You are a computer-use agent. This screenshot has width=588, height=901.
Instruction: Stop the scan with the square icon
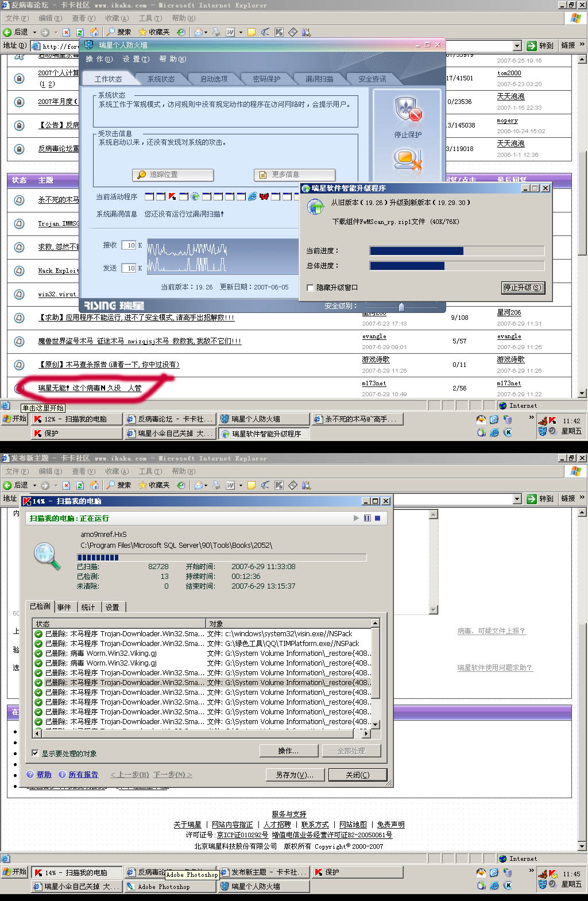(x=377, y=518)
